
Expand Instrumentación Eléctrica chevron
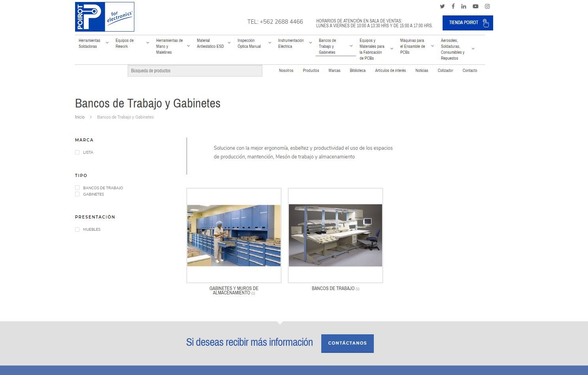311,43
